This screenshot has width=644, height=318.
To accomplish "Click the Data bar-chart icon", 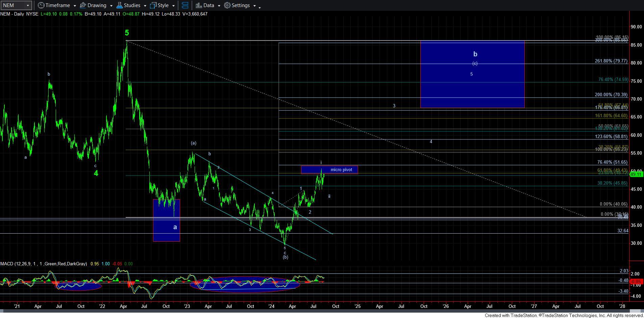I will click(x=199, y=5).
